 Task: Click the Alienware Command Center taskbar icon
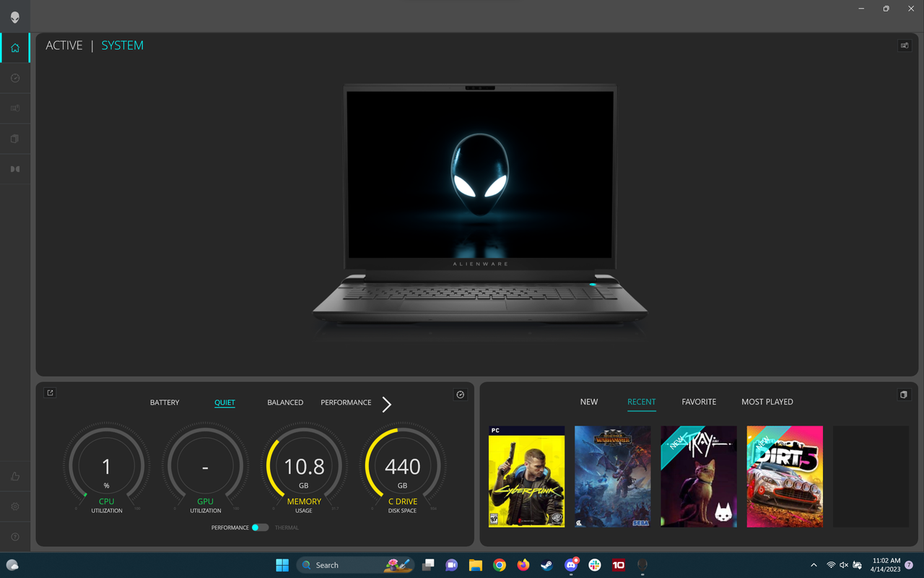[x=642, y=565]
